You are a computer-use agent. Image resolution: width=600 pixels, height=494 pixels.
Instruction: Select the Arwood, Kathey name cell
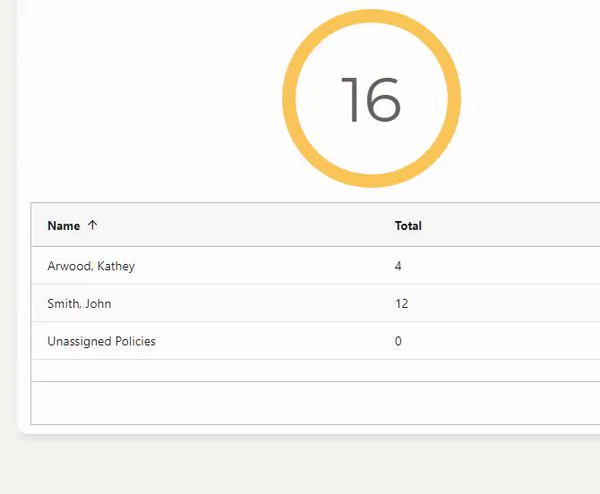(x=91, y=266)
